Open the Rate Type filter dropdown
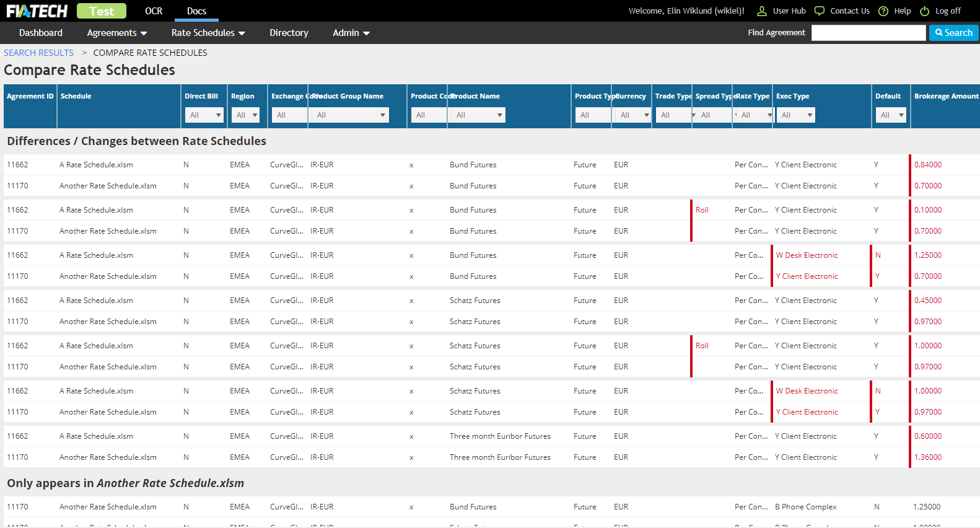The width and height of the screenshot is (980, 528). coord(754,115)
